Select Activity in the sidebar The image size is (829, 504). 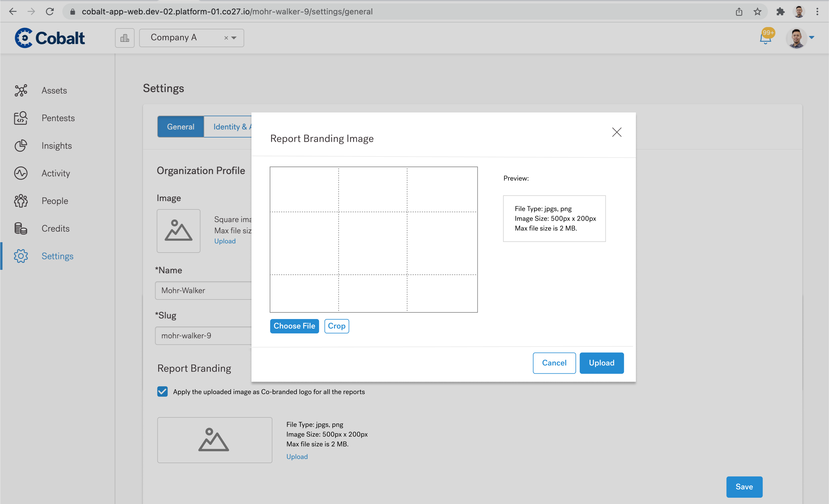click(x=56, y=173)
